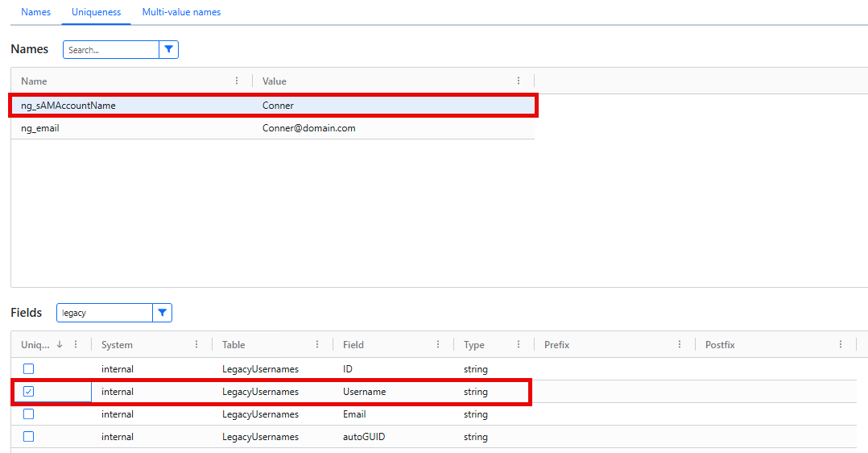Sort by the Type column header
Screen dimensions: 868x453
(473, 344)
